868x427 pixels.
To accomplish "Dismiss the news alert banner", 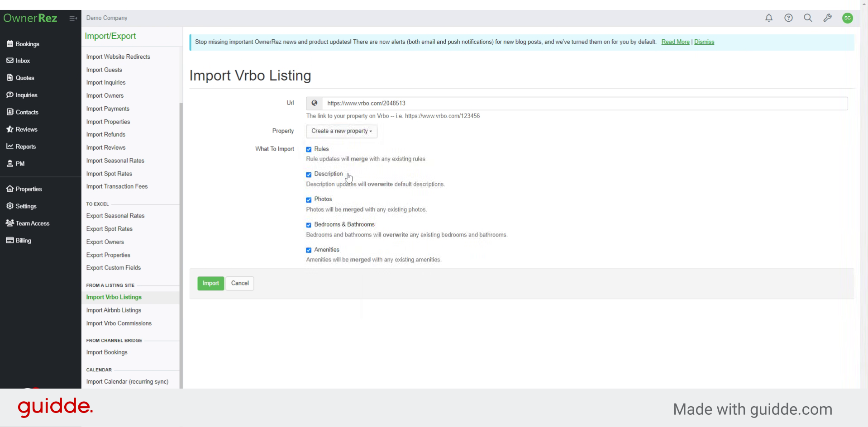I will (704, 42).
